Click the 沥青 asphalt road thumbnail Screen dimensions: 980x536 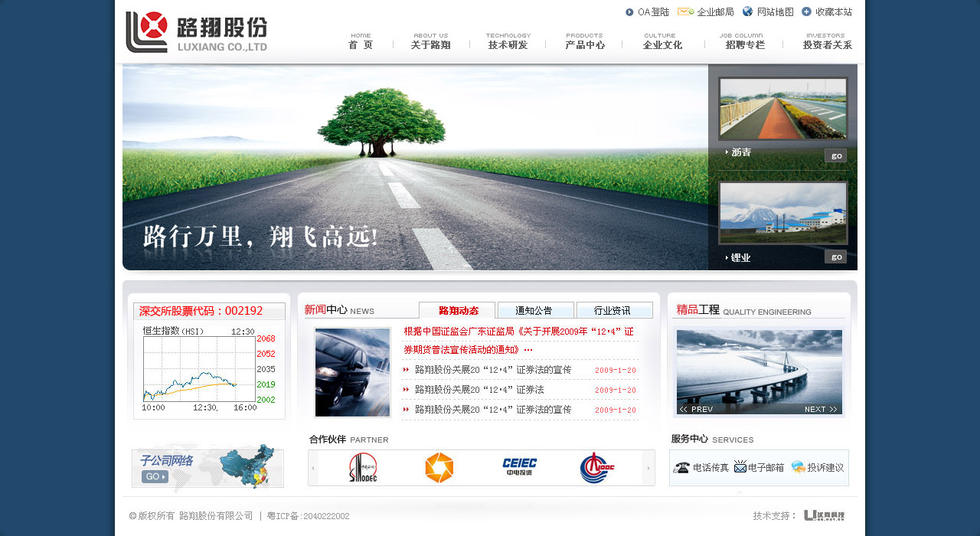coord(782,109)
